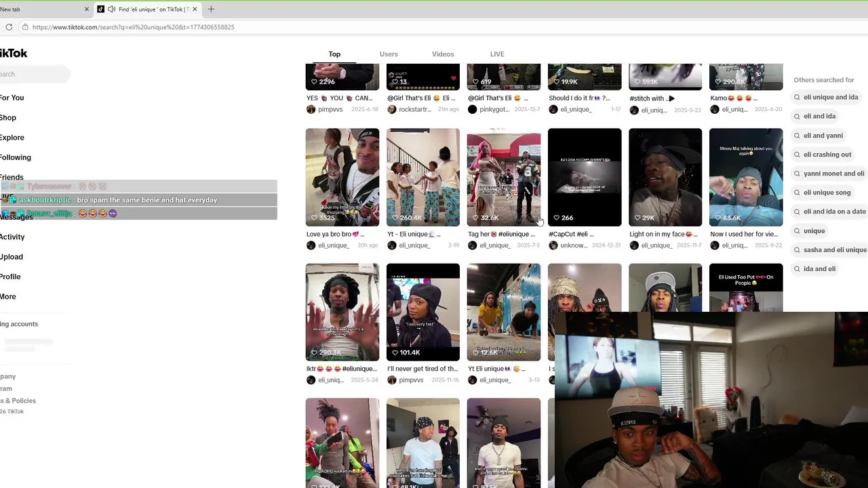Click the unknow... user avatar
Screen dimensions: 868x488
click(x=553, y=245)
